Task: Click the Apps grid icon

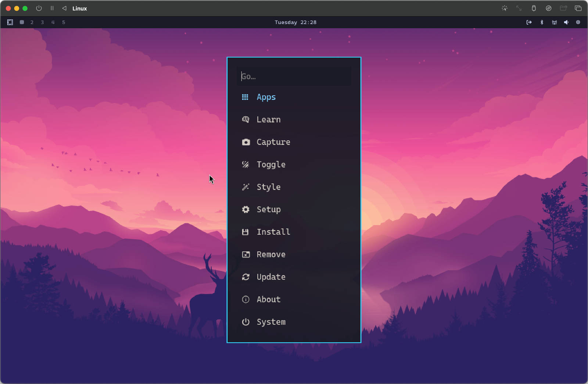Action: [245, 97]
